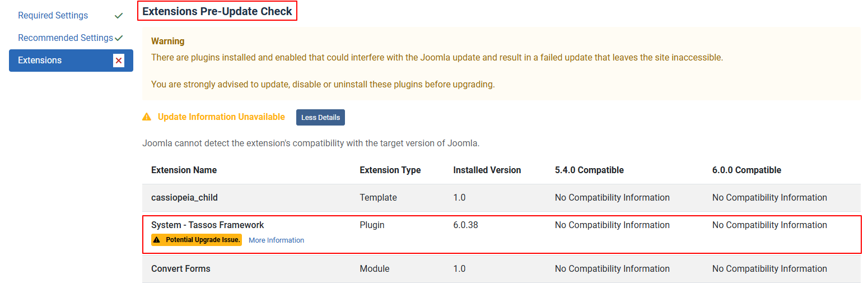
Task: Select the cassiopeia_child extension row
Action: tap(184, 198)
